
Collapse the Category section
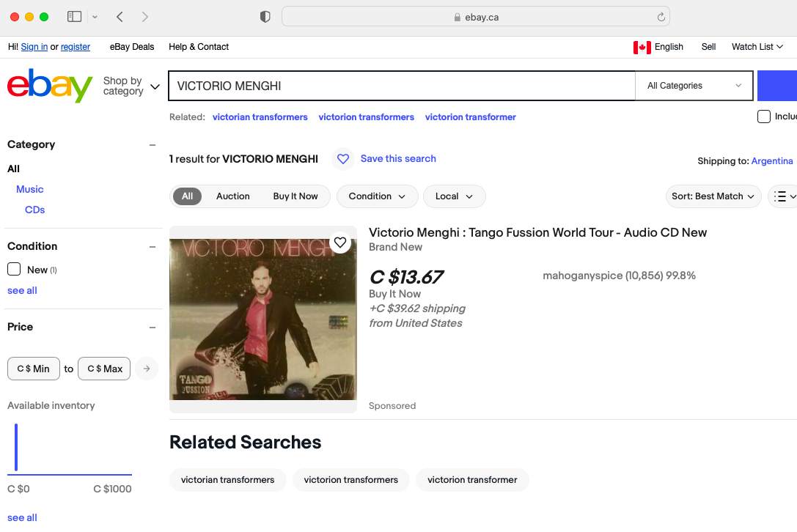152,145
